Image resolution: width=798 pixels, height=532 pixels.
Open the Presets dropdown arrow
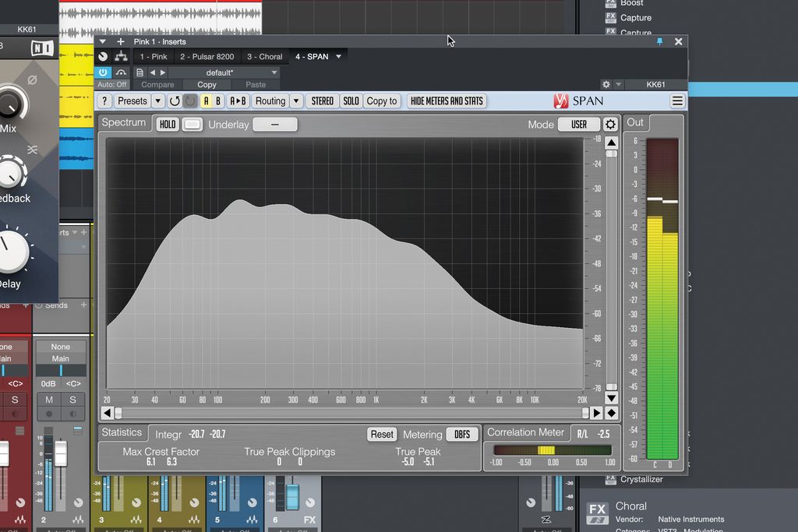point(157,100)
